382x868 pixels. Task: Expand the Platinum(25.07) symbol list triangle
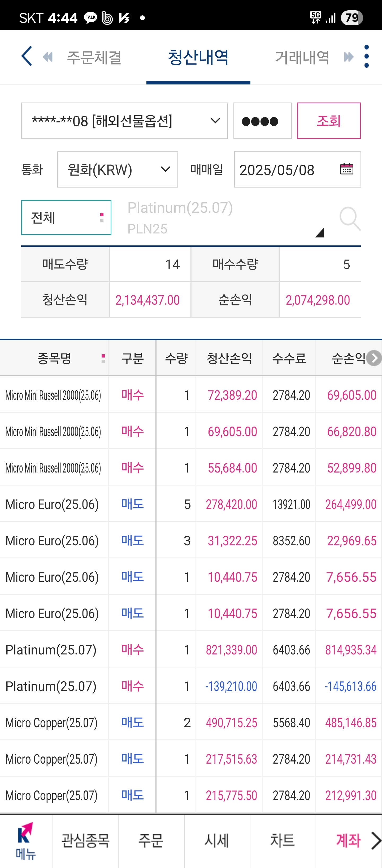pyautogui.click(x=319, y=232)
